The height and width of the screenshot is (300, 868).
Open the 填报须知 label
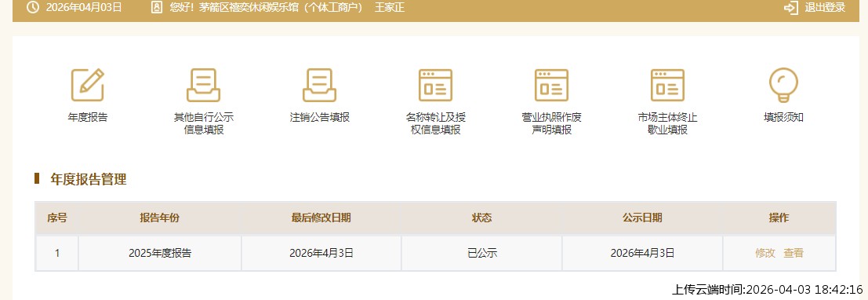(x=783, y=118)
